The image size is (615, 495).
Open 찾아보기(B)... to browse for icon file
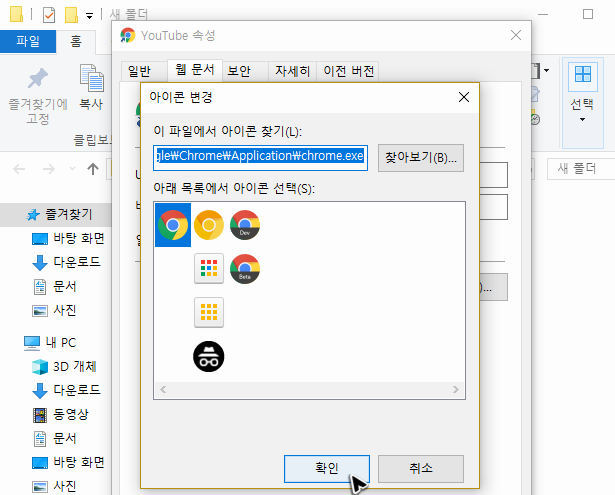421,158
